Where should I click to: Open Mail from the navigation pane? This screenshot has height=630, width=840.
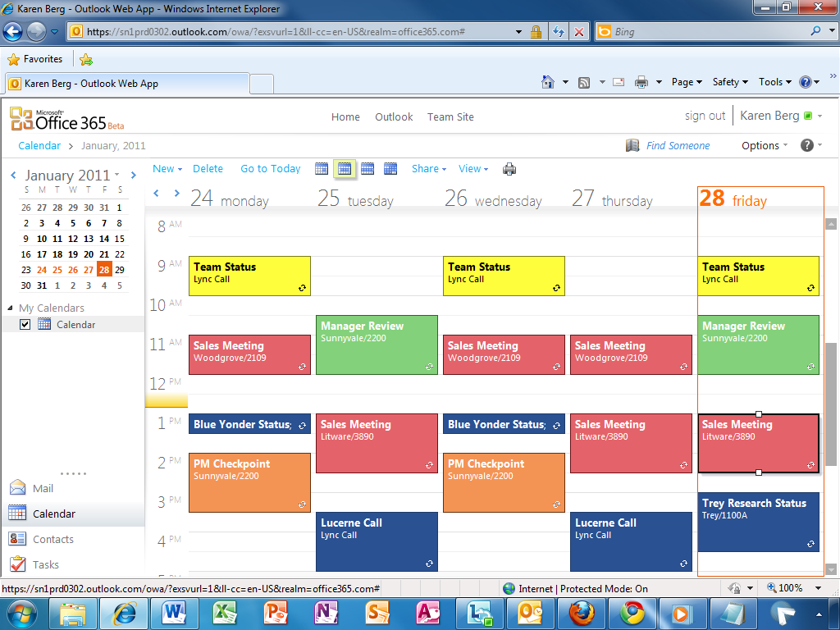pos(43,488)
